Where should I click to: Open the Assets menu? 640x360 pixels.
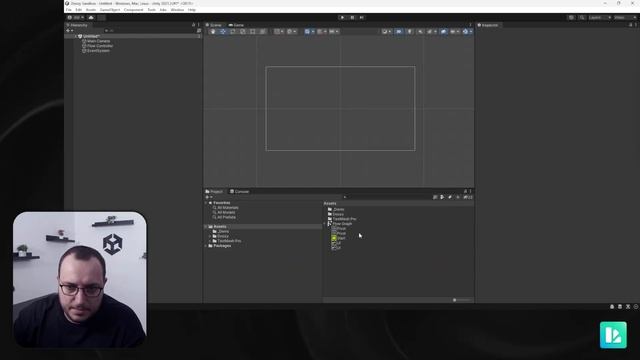(x=91, y=10)
